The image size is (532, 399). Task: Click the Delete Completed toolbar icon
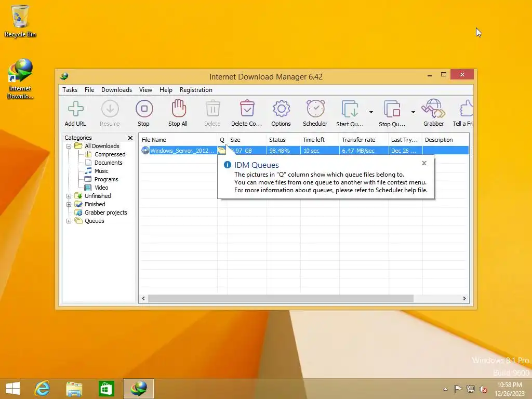tap(247, 109)
